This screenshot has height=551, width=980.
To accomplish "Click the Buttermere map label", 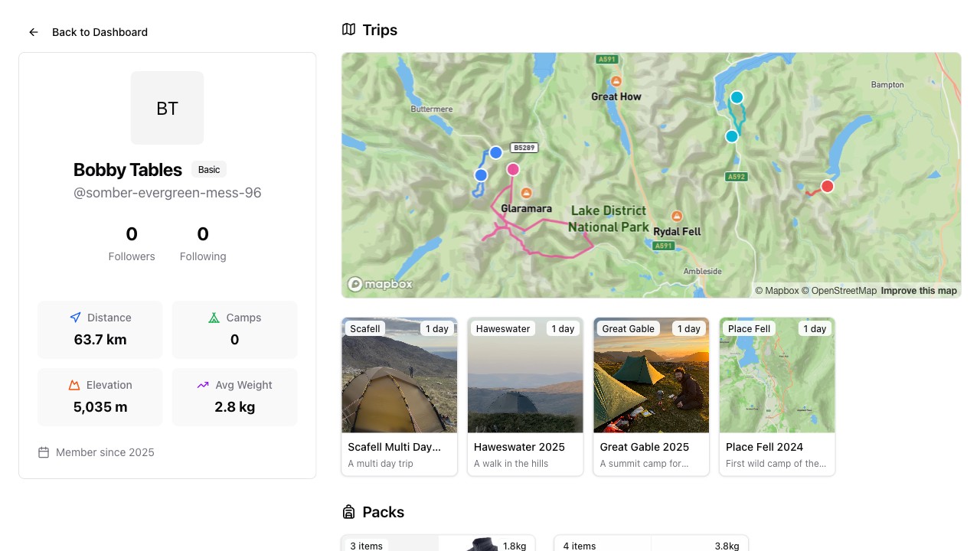I will [432, 109].
